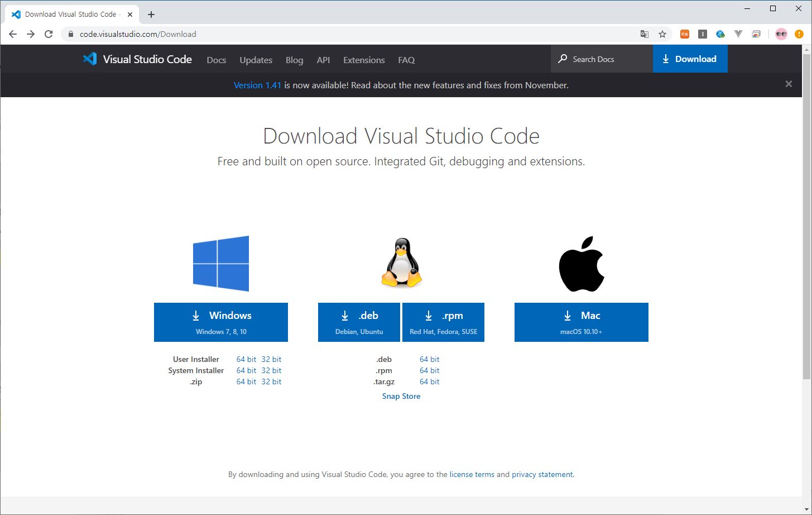Open the translate page icon in address bar
The width and height of the screenshot is (812, 515).
tap(645, 34)
